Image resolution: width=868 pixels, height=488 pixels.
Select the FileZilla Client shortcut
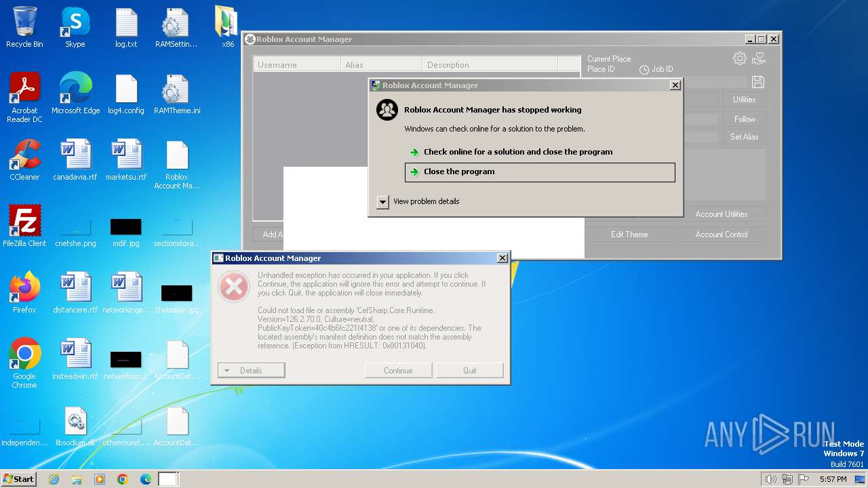tap(24, 226)
